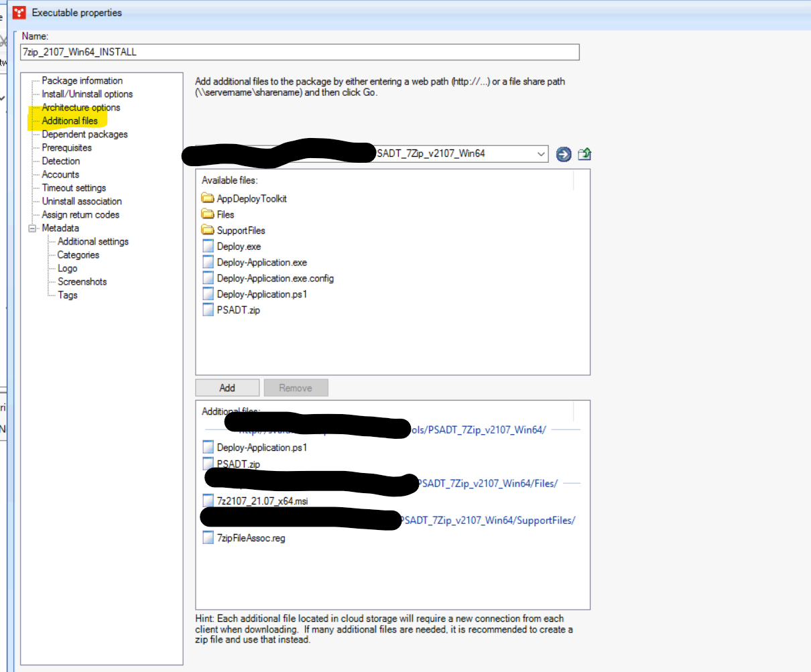Collapse the Metadata tree node
The image size is (811, 672).
[x=32, y=228]
